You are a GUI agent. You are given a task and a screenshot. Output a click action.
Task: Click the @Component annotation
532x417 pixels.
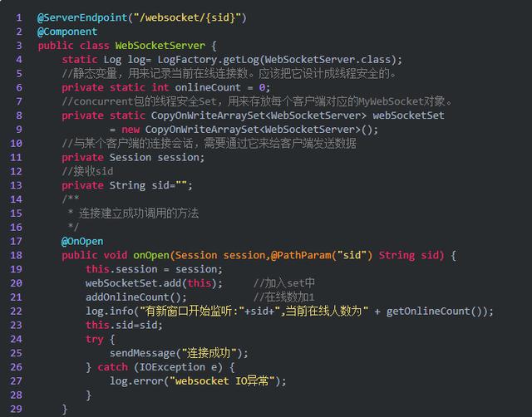(x=67, y=32)
